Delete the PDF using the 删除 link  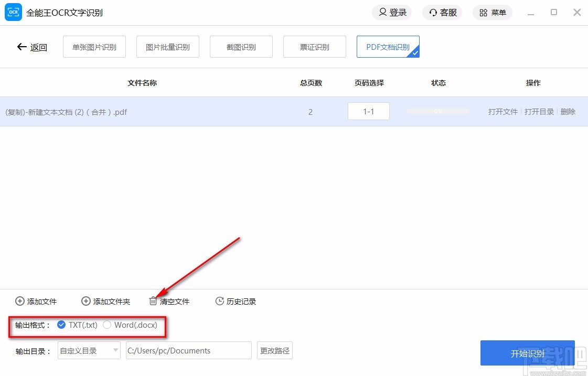pos(568,111)
